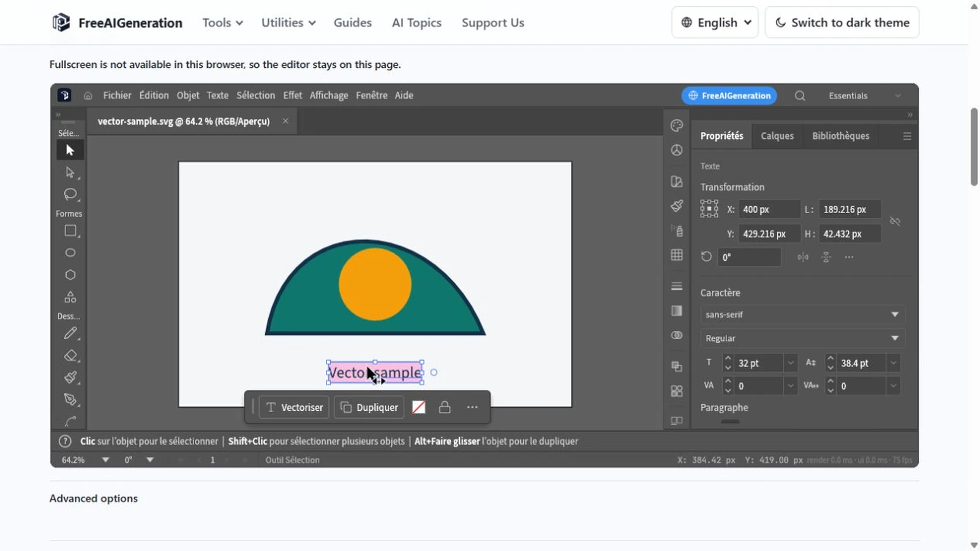Viewport: 980px width, 551px height.
Task: Expand the website Utilities menu
Action: 288,23
